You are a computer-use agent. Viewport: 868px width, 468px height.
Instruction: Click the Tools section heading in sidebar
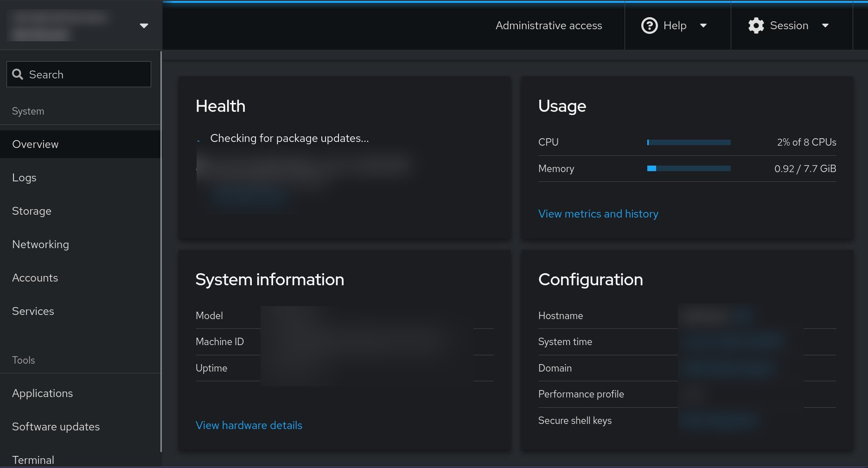pos(23,360)
